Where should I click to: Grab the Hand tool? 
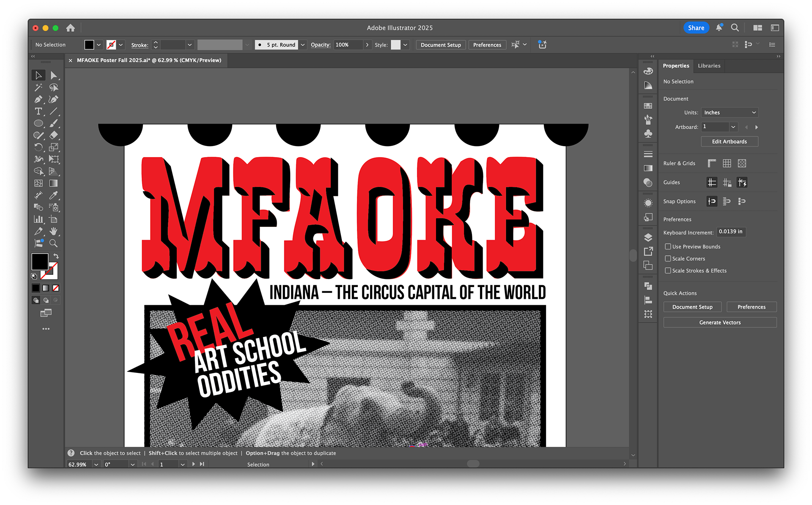coord(53,230)
